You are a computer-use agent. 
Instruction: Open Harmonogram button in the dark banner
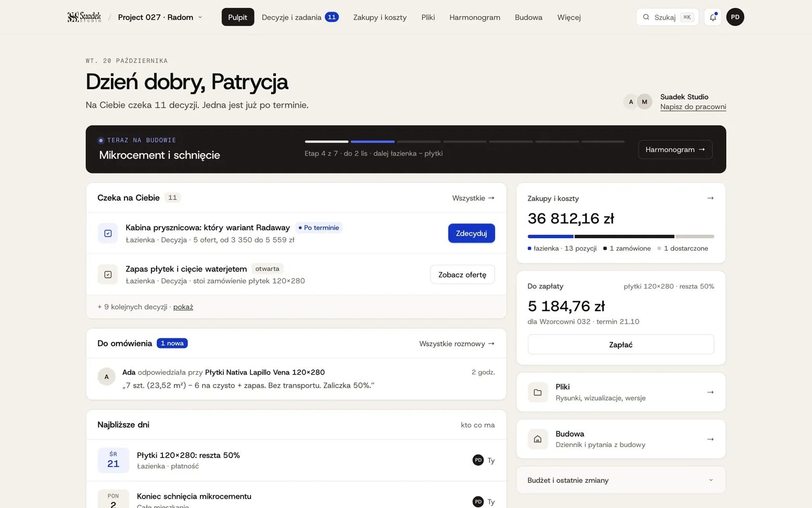pos(675,150)
